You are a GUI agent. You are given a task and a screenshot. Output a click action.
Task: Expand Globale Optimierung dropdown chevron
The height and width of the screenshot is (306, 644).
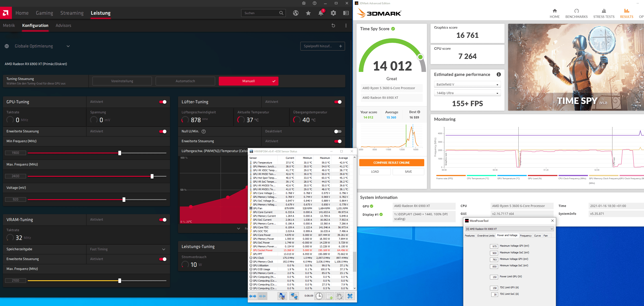pos(68,46)
